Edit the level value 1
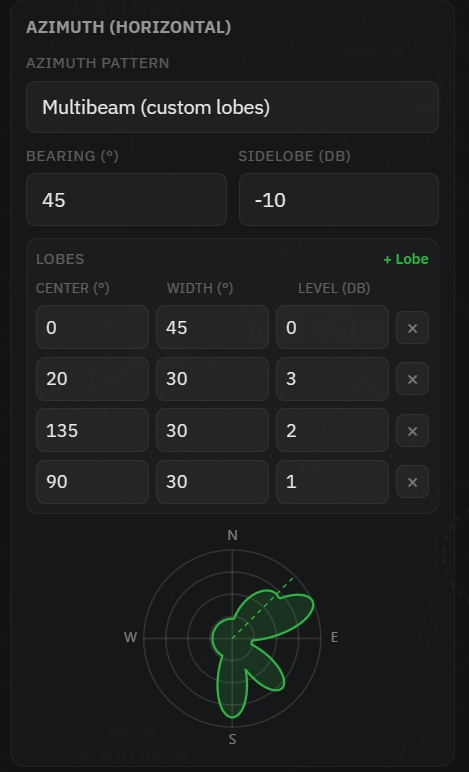The height and width of the screenshot is (772, 469). click(x=332, y=482)
